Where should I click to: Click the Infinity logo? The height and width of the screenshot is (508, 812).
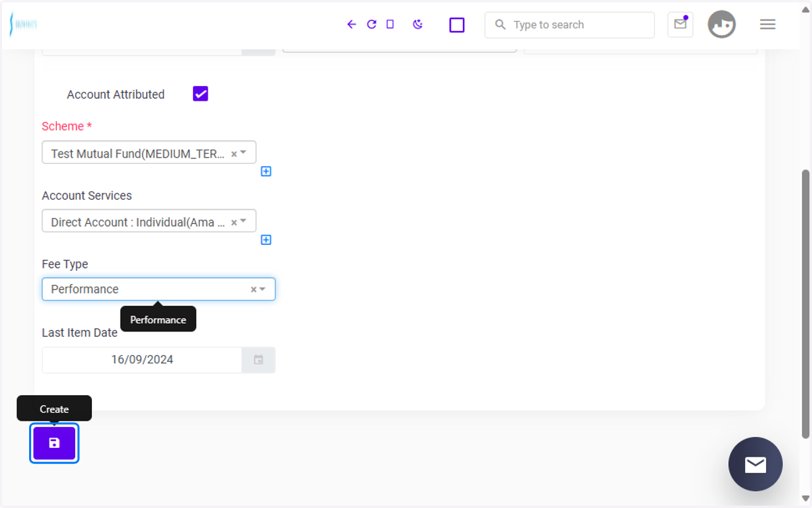pyautogui.click(x=22, y=24)
